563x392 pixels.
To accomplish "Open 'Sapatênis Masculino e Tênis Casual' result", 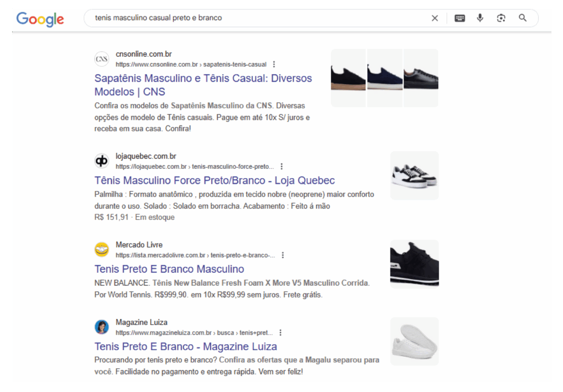I will tap(203, 85).
